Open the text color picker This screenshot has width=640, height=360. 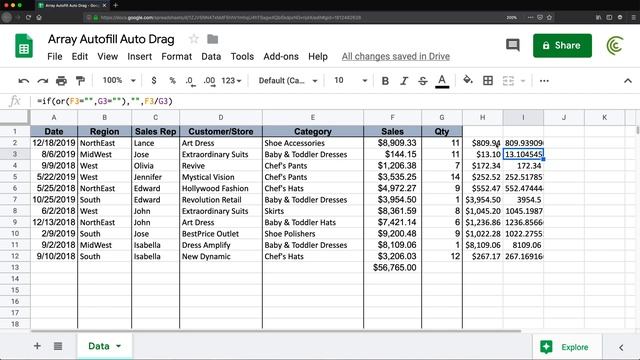tap(442, 81)
